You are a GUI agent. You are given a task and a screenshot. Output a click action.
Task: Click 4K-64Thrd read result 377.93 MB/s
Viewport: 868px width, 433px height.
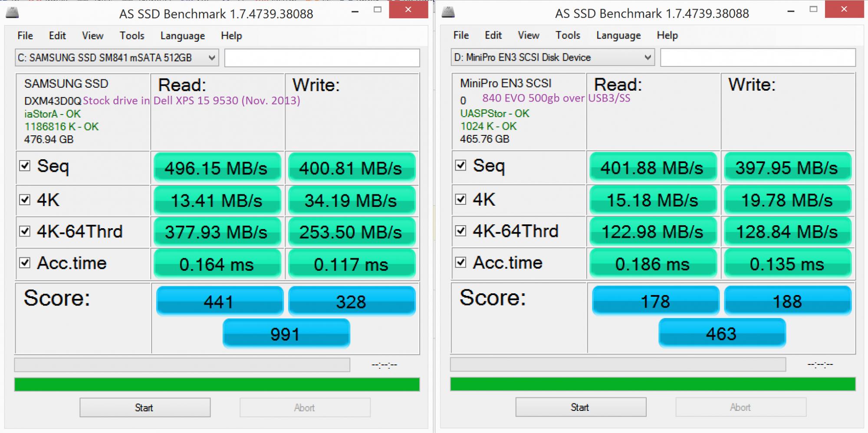click(217, 232)
